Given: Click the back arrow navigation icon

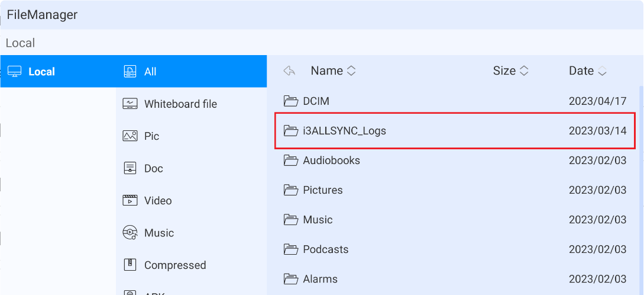Looking at the screenshot, I should coord(289,71).
